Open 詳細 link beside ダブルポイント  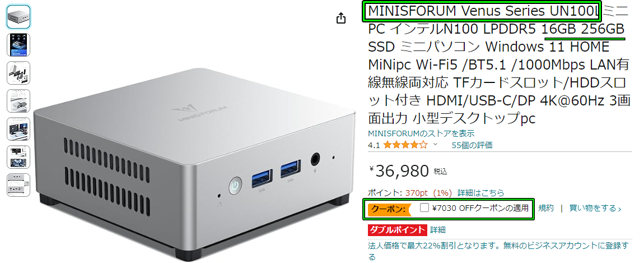click(x=438, y=230)
